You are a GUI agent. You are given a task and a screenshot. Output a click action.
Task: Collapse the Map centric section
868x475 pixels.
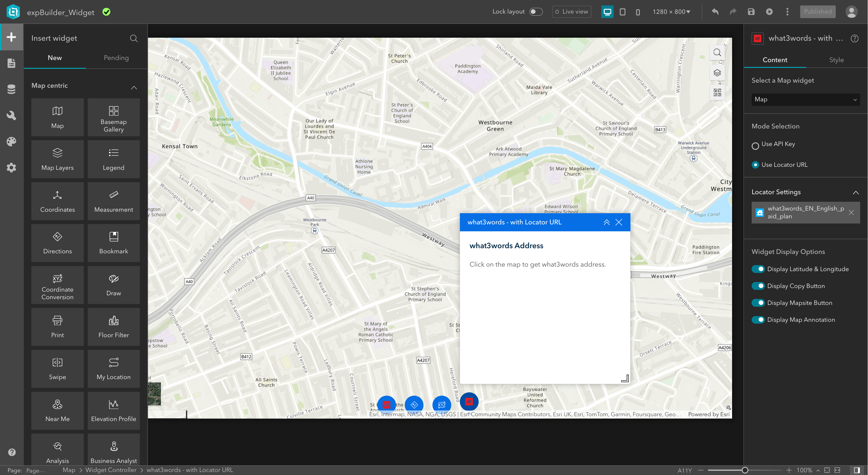point(134,88)
